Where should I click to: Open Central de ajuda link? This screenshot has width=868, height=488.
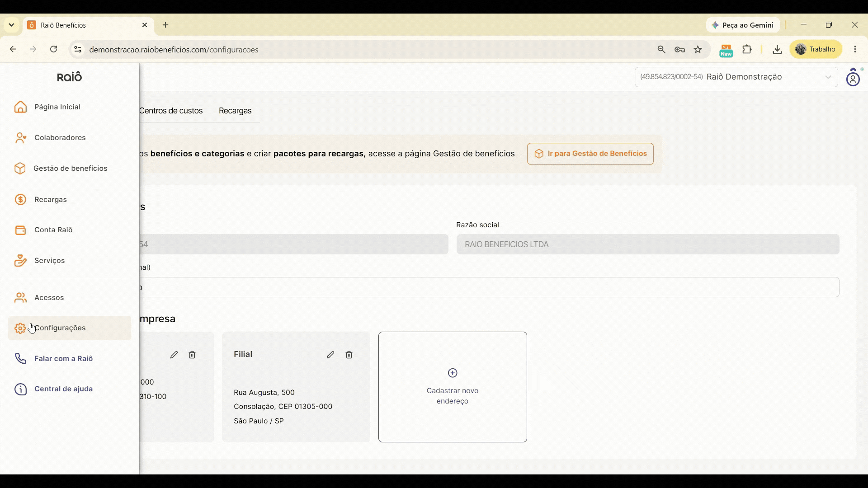pyautogui.click(x=63, y=389)
